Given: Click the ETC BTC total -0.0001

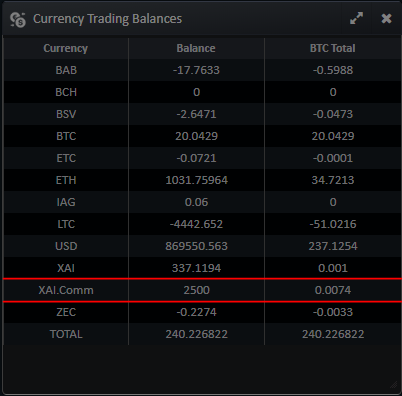Looking at the screenshot, I should [333, 158].
